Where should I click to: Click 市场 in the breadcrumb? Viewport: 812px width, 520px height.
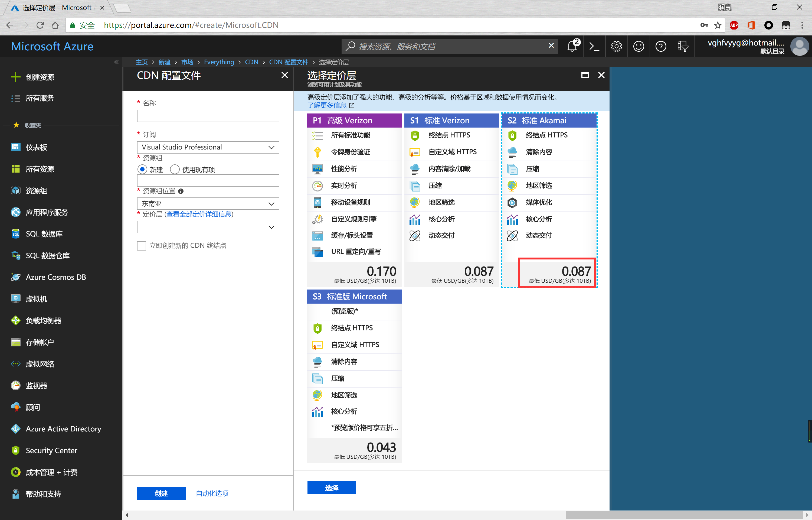(x=187, y=62)
